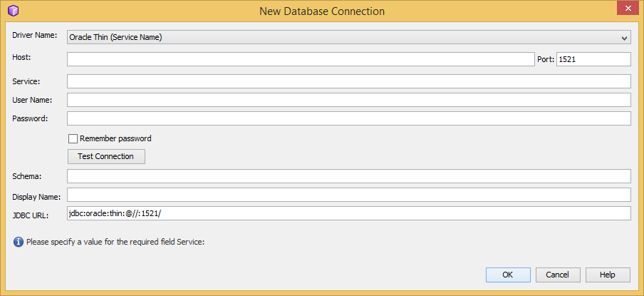Click the User Name text box
The width and height of the screenshot is (644, 296).
click(x=348, y=100)
